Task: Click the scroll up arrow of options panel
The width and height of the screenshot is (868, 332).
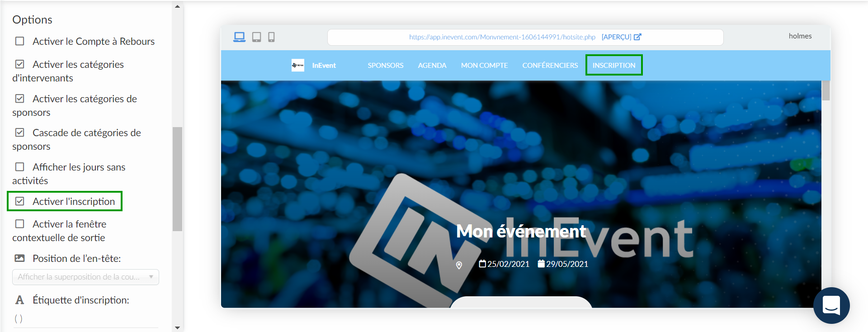Action: point(177,6)
